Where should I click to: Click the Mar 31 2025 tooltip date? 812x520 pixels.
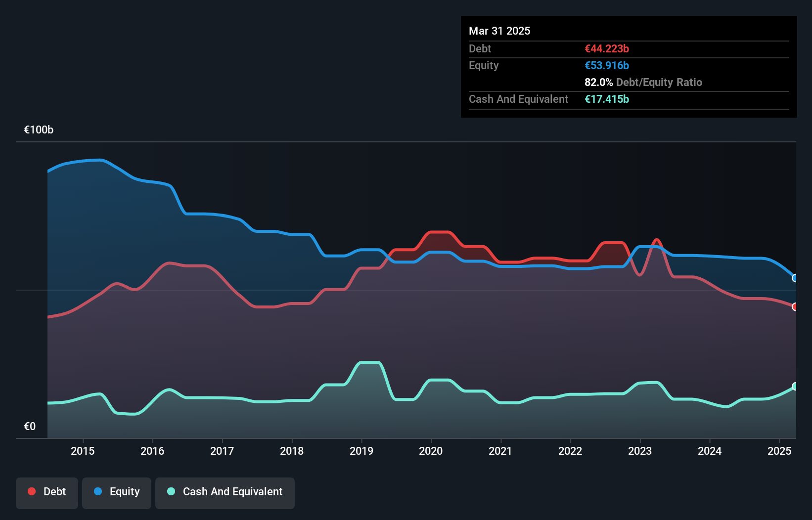pyautogui.click(x=499, y=31)
